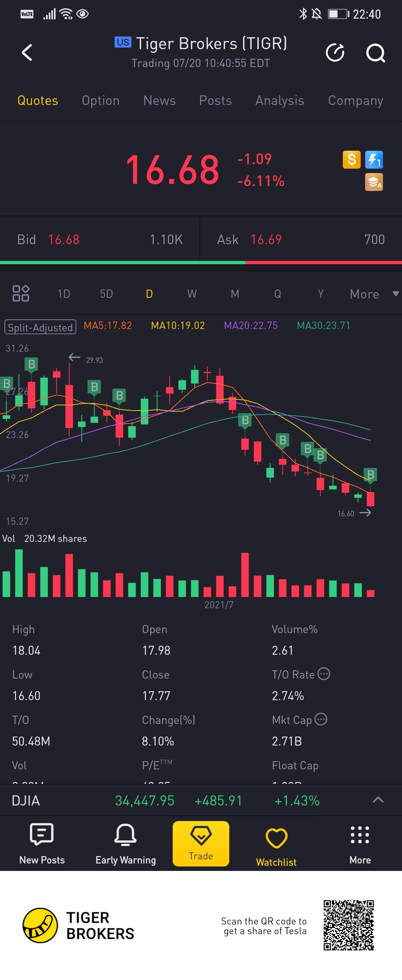
Task: Select the weekly W chart period
Action: 192,294
